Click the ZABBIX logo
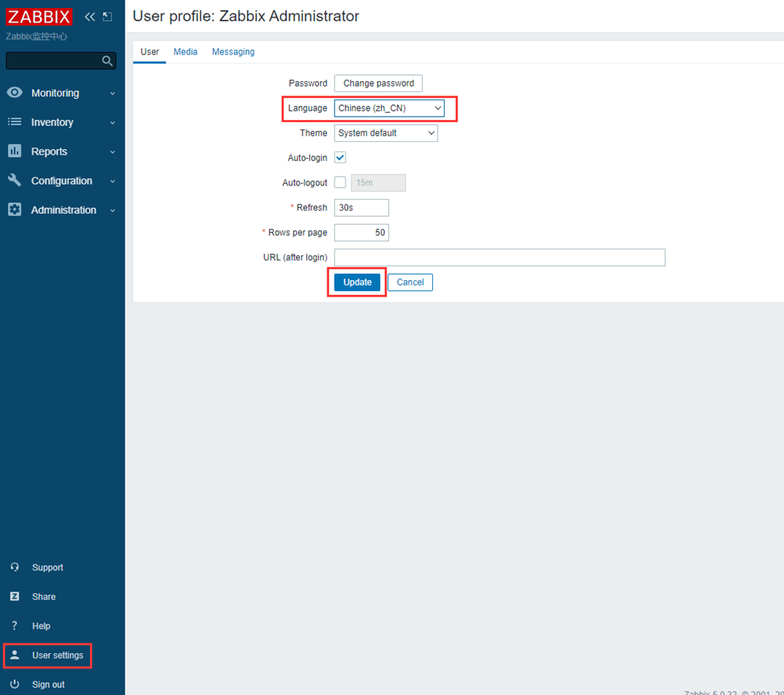Image resolution: width=784 pixels, height=695 pixels. (39, 17)
